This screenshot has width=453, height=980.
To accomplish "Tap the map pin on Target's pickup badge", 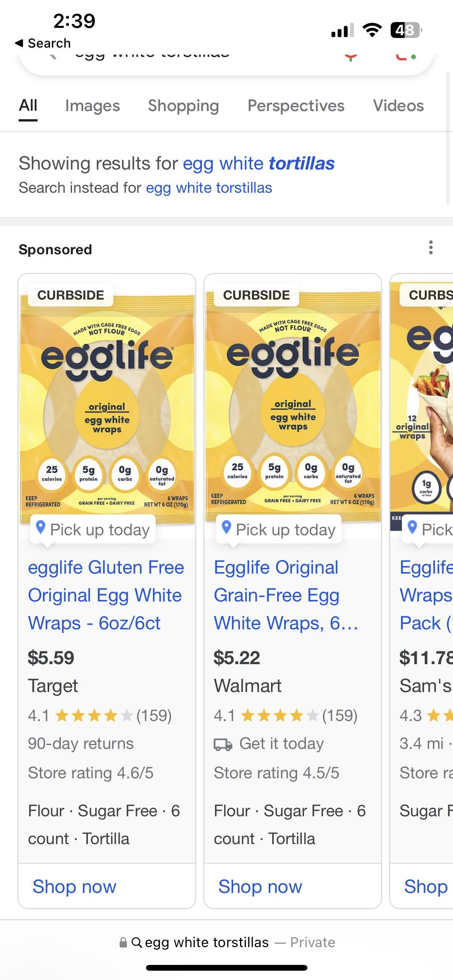I will (41, 527).
